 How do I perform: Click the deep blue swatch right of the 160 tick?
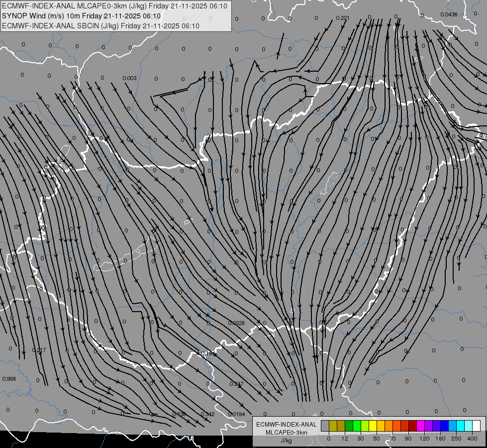pyautogui.click(x=445, y=426)
